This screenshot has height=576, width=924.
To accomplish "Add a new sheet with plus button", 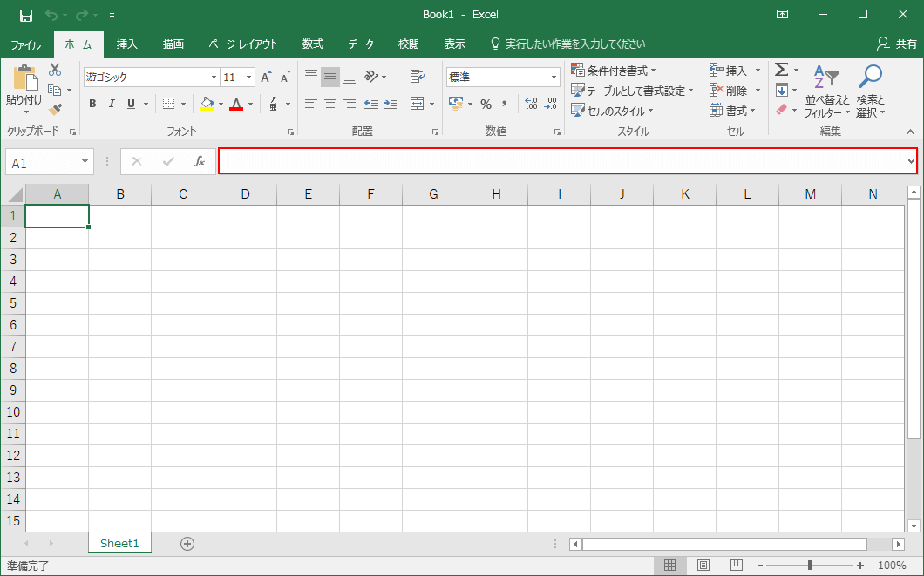I will 187,544.
